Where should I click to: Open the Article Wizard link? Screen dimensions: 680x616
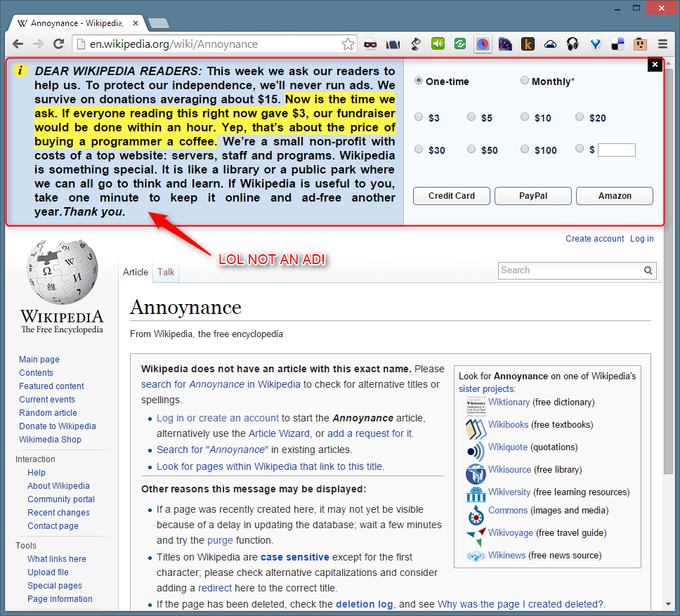click(x=280, y=434)
